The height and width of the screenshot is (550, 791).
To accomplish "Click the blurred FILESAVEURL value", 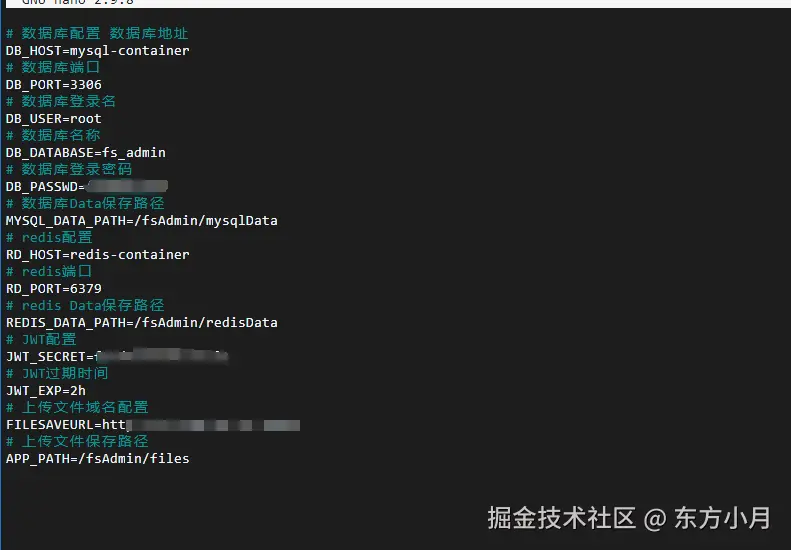I will tap(200, 424).
